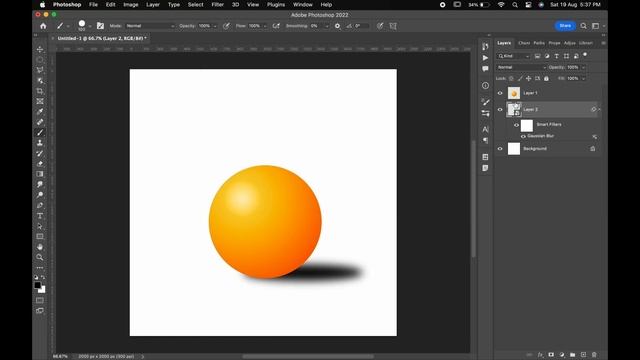Open the Smoothing value dropdown arrow
The image size is (640, 360).
327,26
